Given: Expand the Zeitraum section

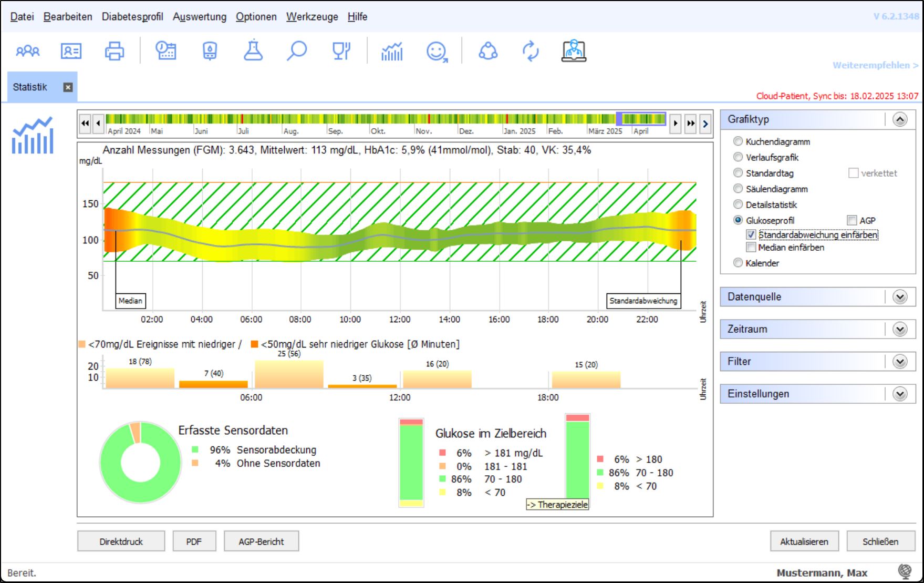Looking at the screenshot, I should pos(899,330).
